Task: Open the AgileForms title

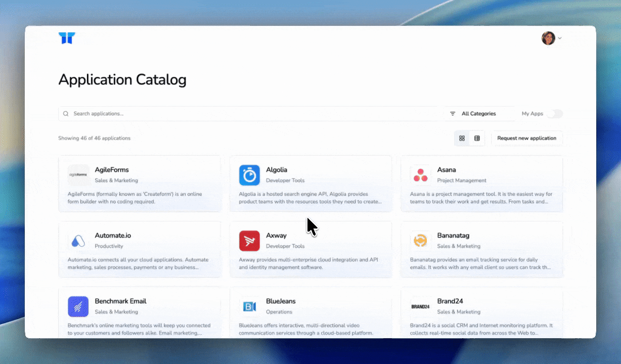Action: pyautogui.click(x=112, y=170)
